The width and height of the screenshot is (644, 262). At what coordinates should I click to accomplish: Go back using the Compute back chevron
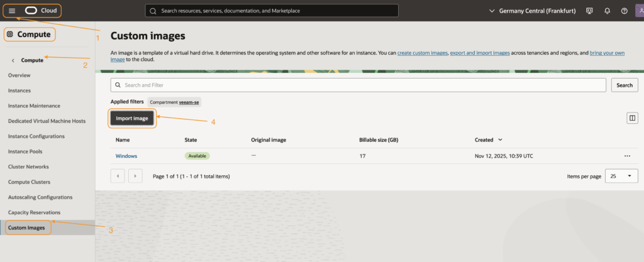click(13, 60)
